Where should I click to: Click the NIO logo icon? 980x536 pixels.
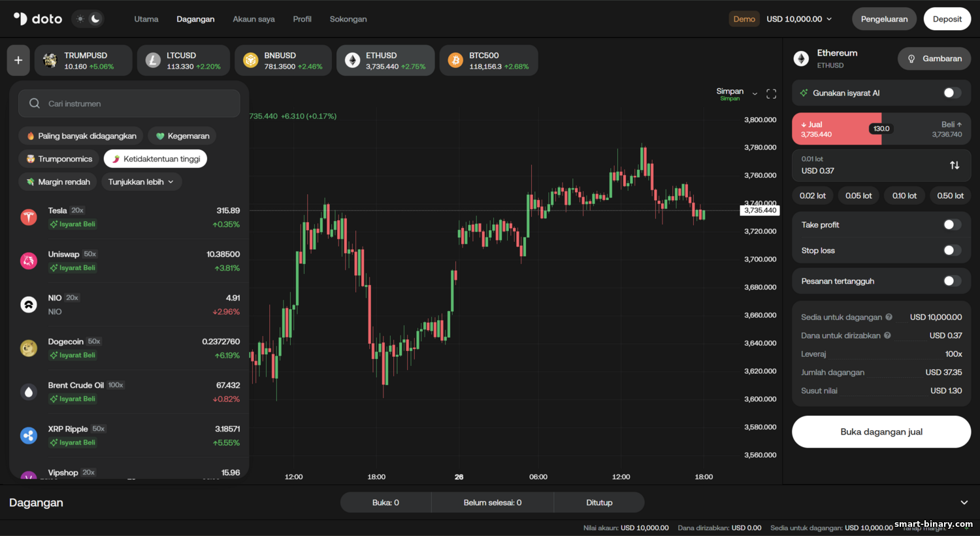29,305
